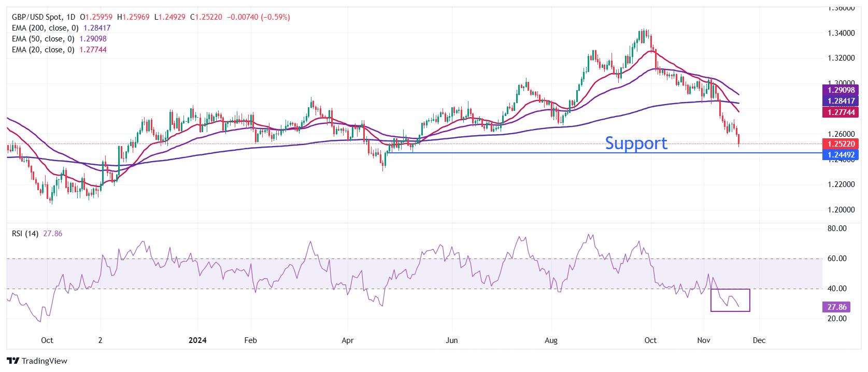
Task: Select the EMA (20, close, 0) indicator legend
Action: [x=43, y=50]
